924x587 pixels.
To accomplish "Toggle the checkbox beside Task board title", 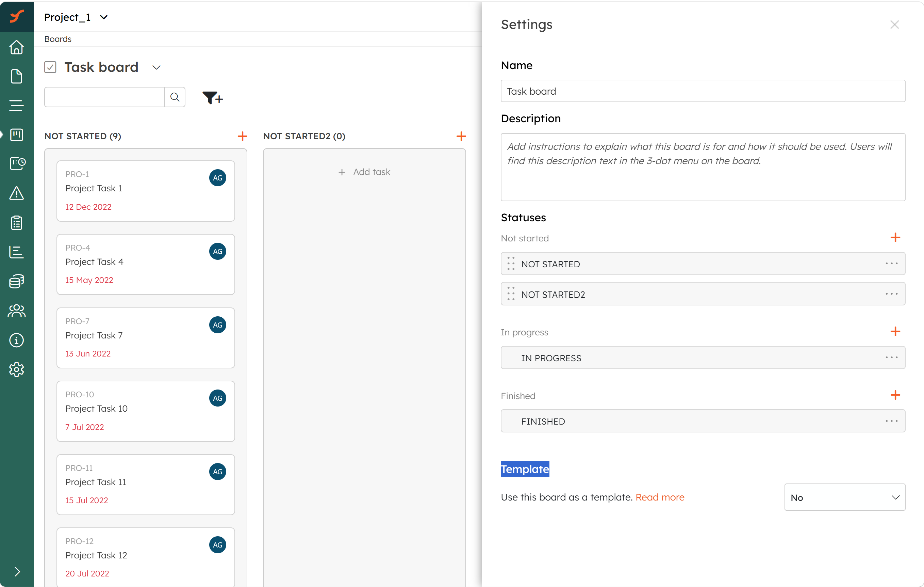I will tap(50, 67).
